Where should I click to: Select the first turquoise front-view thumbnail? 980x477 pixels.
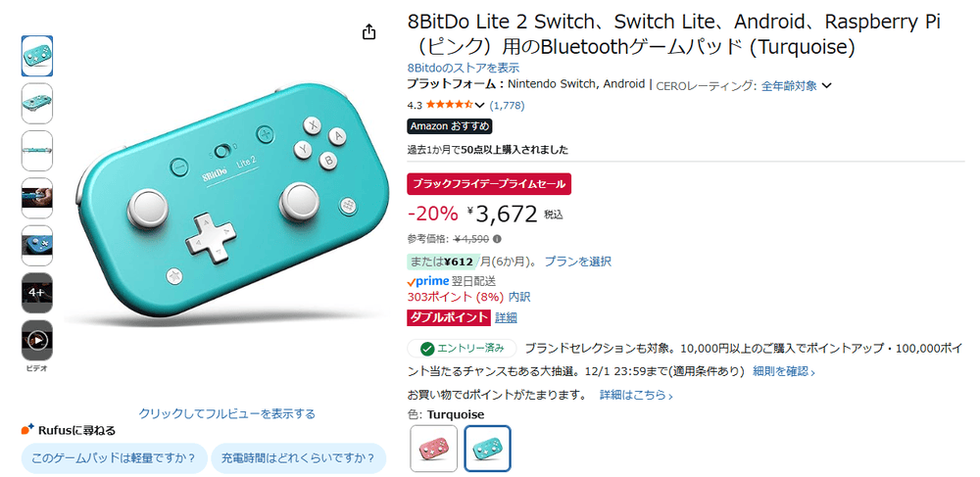coord(37,56)
